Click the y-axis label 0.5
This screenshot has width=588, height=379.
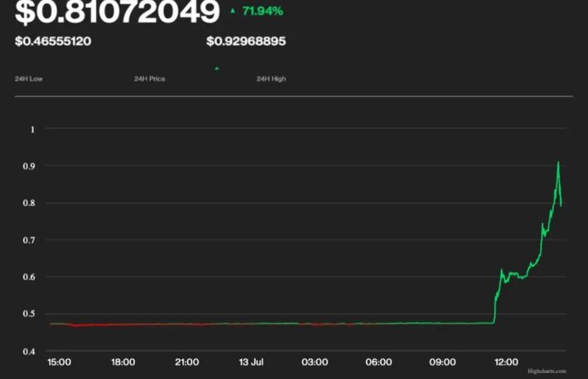point(29,314)
